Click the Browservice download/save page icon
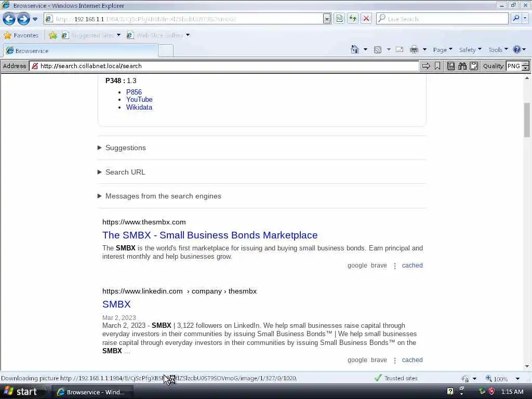Image resolution: width=532 pixels, height=399 pixels. [x=450, y=66]
